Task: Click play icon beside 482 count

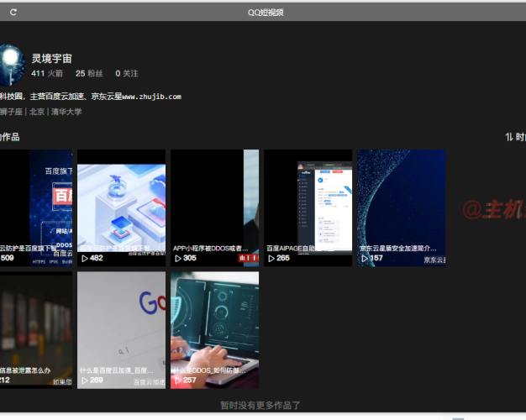Action: click(85, 259)
